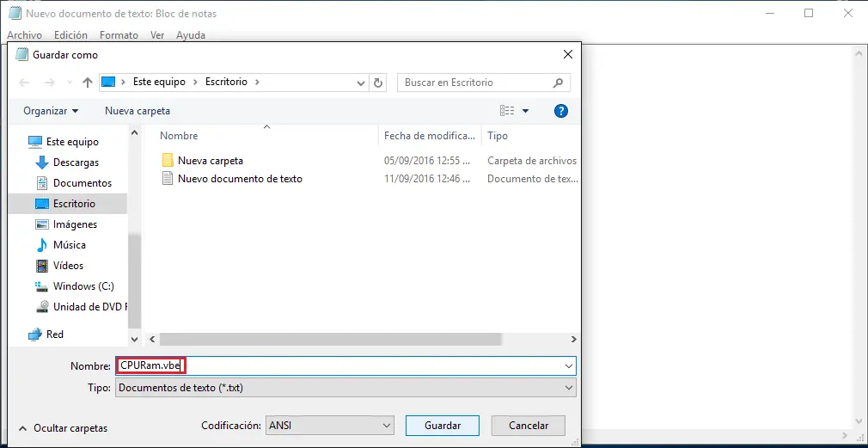The height and width of the screenshot is (448, 868).
Task: Open the Organizar dropdown menu
Action: point(51,111)
